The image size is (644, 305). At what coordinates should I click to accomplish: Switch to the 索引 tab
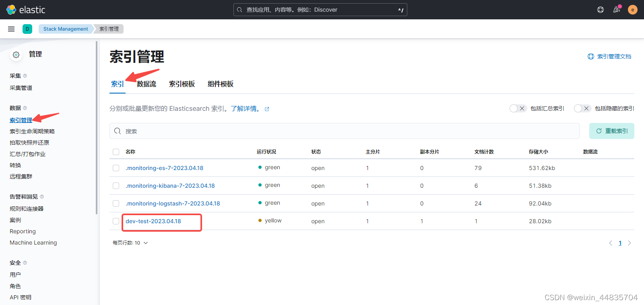pos(118,84)
